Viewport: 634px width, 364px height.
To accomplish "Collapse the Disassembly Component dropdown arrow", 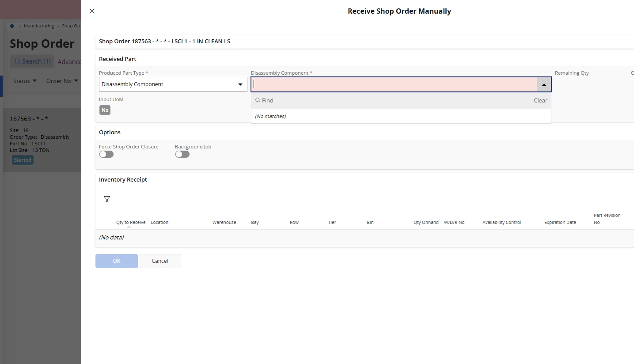I will click(544, 84).
